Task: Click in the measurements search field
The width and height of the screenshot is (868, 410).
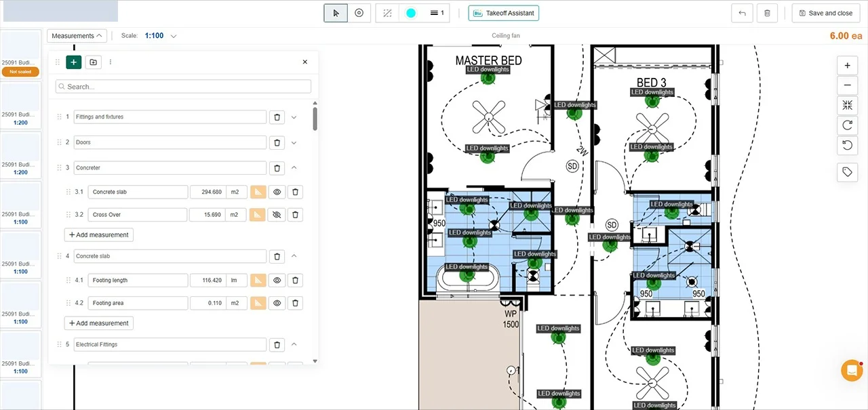Action: click(x=183, y=87)
